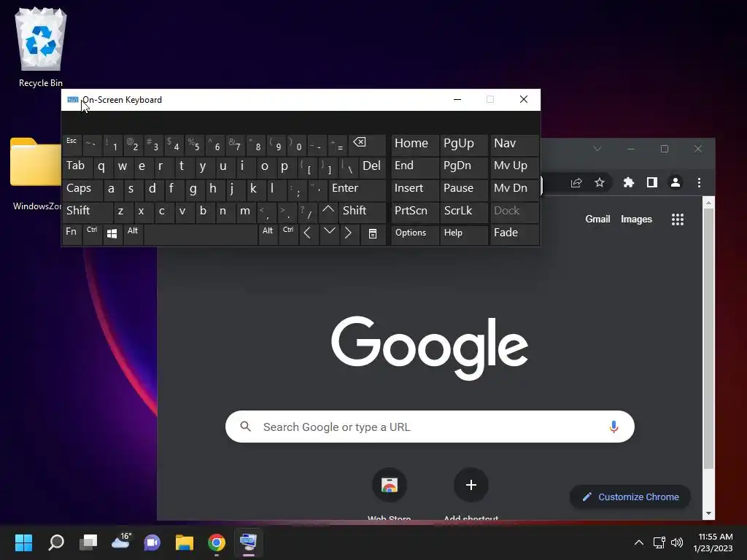Image resolution: width=747 pixels, height=560 pixels.
Task: Open keyboard Options
Action: pyautogui.click(x=414, y=234)
